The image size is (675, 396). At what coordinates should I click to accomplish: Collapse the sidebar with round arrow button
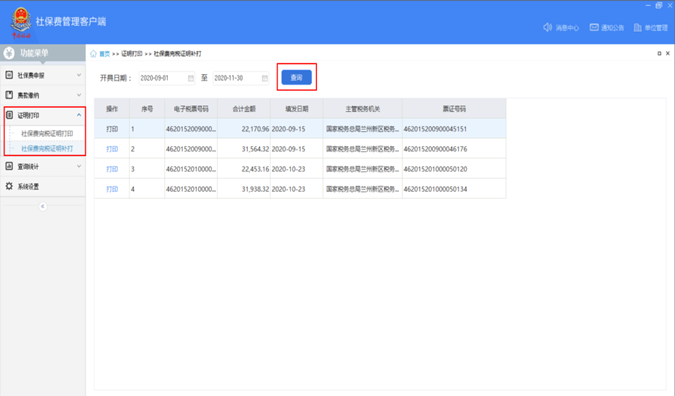point(43,206)
